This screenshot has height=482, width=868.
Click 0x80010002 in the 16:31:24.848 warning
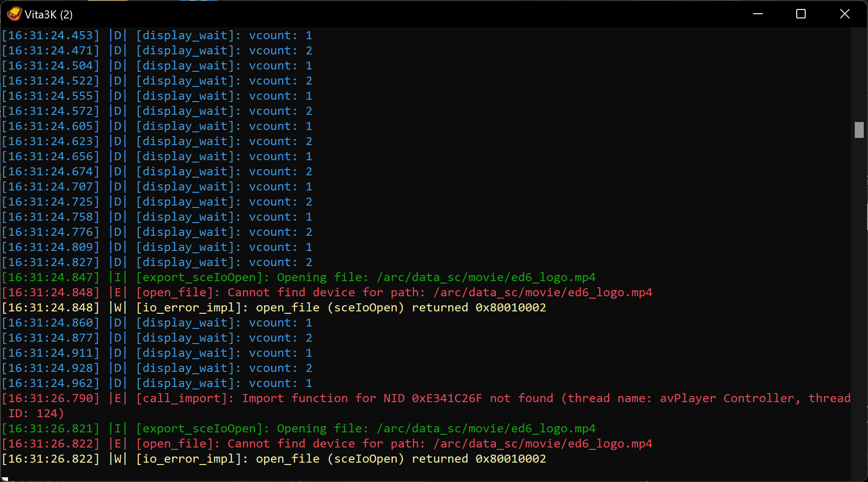tap(511, 308)
